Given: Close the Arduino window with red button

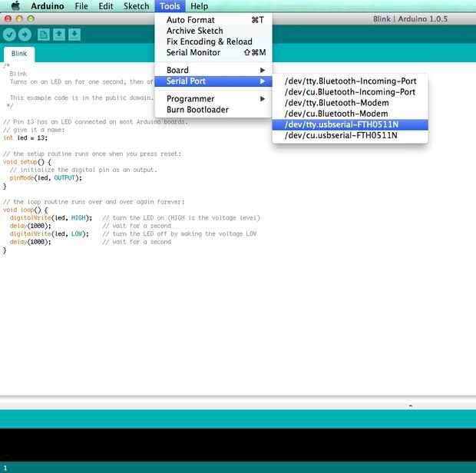Looking at the screenshot, I should click(8, 19).
